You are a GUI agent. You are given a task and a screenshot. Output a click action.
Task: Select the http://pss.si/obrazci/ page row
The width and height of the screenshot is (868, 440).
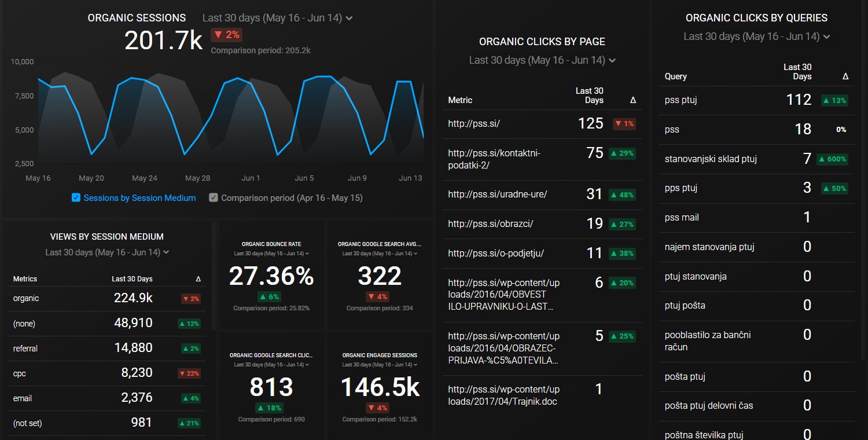(542, 223)
